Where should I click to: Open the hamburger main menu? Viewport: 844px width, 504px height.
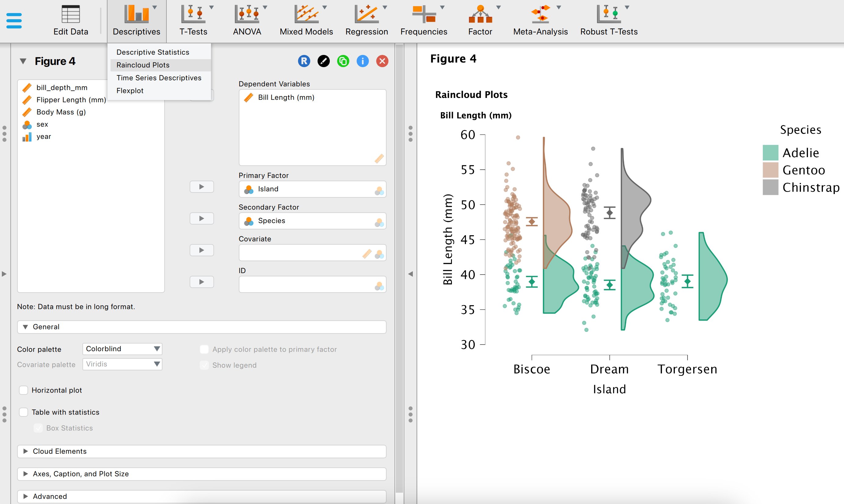click(14, 21)
